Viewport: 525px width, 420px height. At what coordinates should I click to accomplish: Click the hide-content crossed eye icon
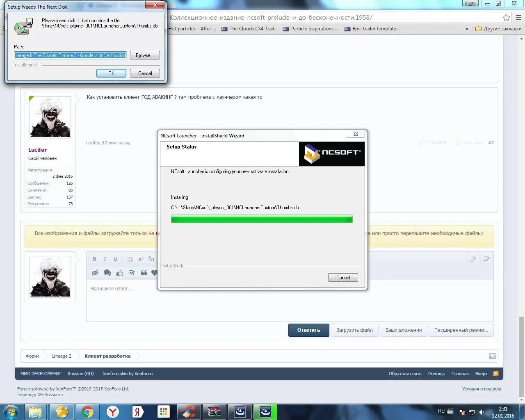click(95, 273)
